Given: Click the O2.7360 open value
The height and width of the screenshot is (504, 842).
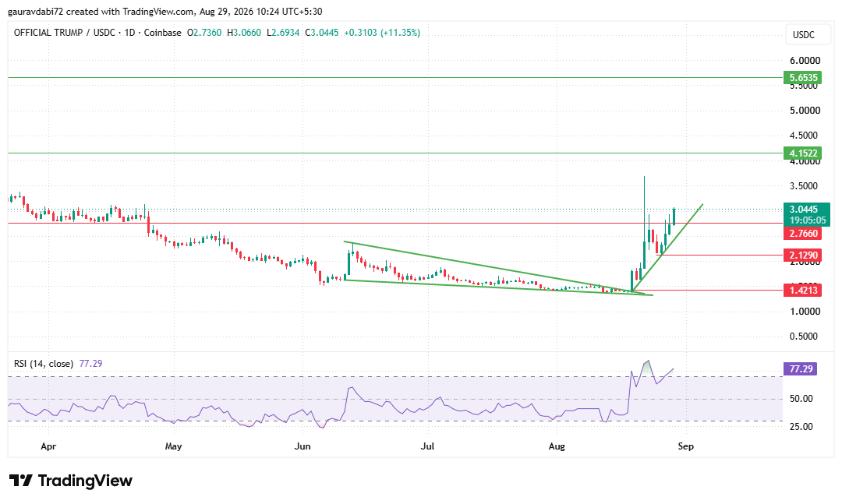Looking at the screenshot, I should tap(204, 33).
